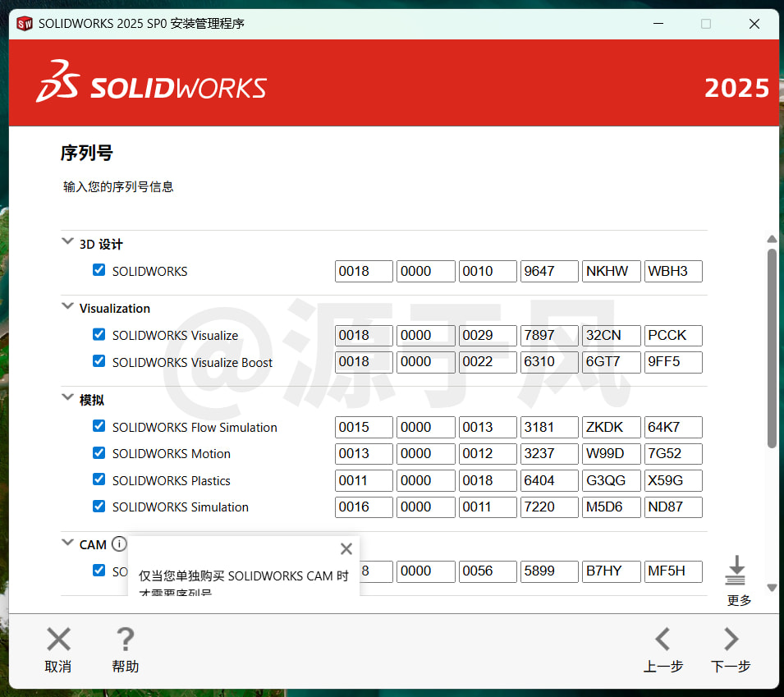
Task: Click the scrollbar down arrow
Action: (x=772, y=588)
